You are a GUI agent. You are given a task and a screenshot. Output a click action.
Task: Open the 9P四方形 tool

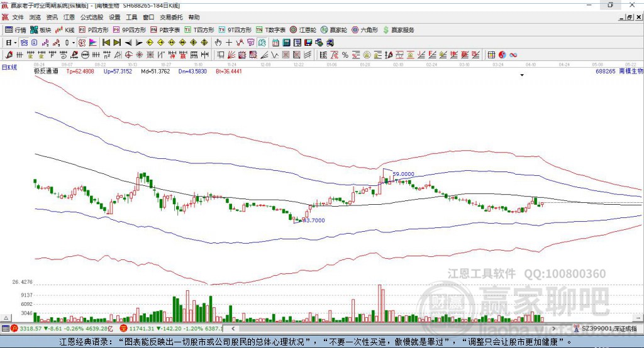[x=130, y=30]
